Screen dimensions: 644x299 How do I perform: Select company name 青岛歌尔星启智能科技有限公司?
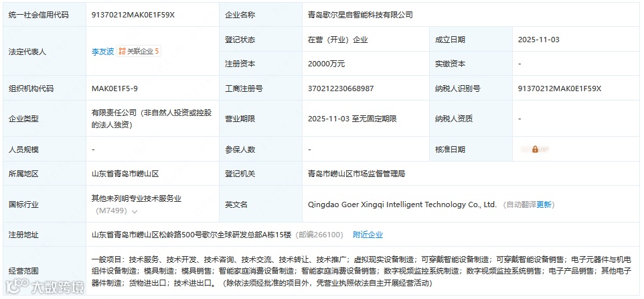[x=360, y=15]
